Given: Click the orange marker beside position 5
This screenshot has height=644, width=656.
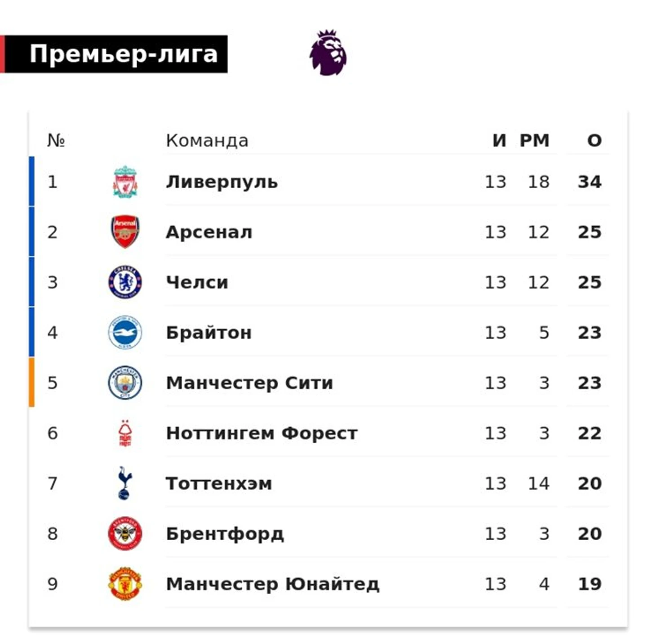Looking at the screenshot, I should click(x=31, y=382).
